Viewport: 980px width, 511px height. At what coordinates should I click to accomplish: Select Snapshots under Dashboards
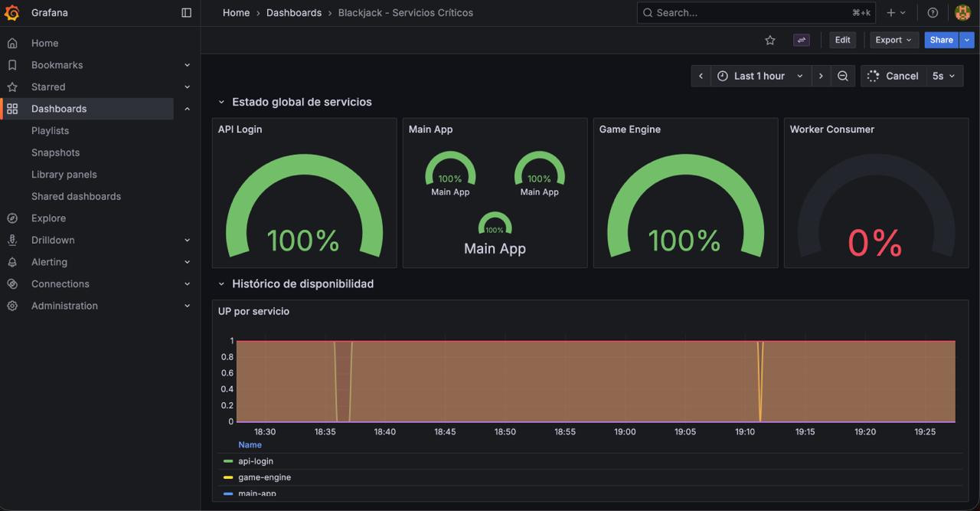tap(55, 152)
